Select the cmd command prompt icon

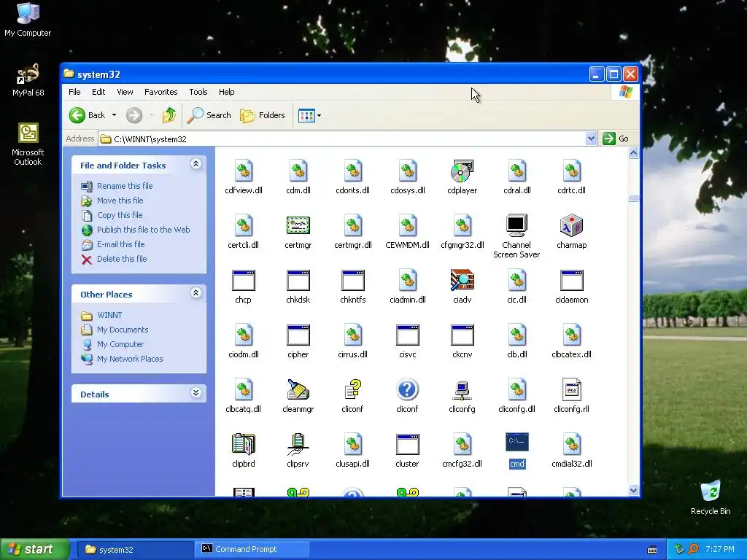click(517, 443)
